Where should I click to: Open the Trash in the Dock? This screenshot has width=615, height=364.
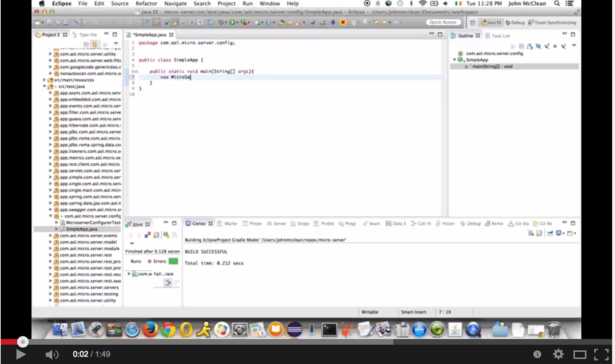point(554,329)
